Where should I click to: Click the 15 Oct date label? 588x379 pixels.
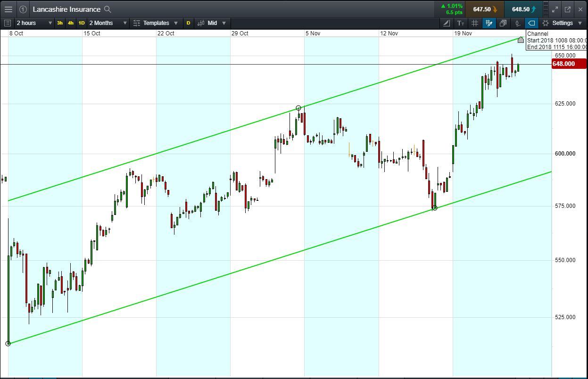point(92,33)
